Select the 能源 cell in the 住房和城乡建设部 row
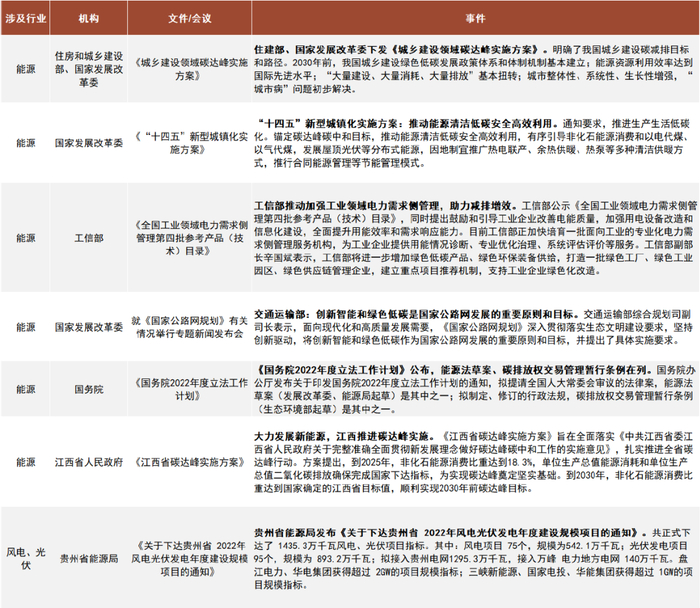 (25, 69)
